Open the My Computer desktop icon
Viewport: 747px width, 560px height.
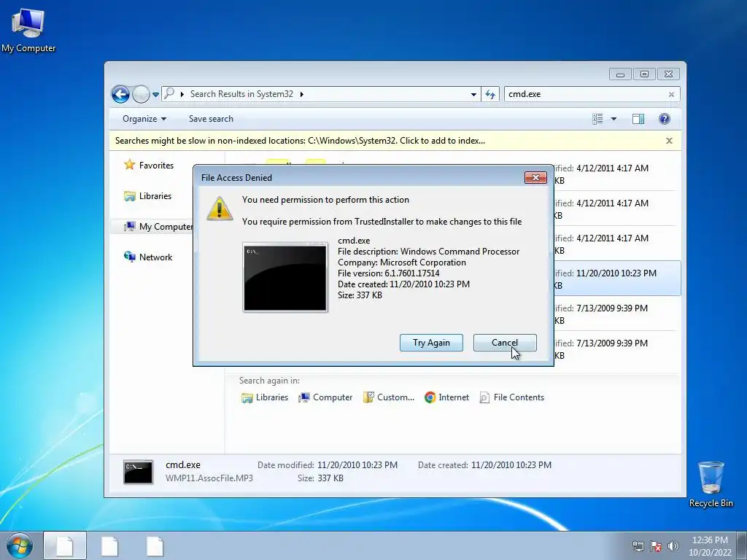[x=28, y=30]
